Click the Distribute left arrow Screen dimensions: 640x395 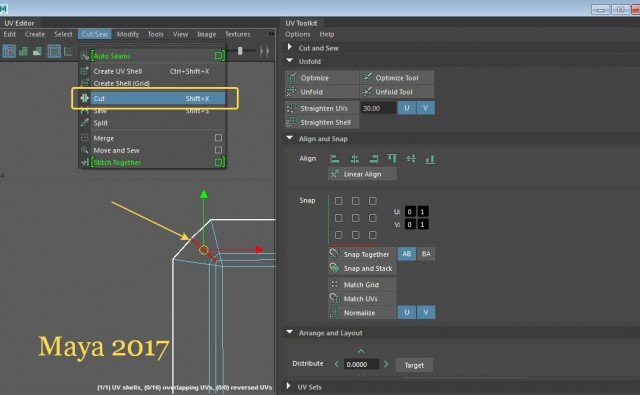(x=337, y=364)
